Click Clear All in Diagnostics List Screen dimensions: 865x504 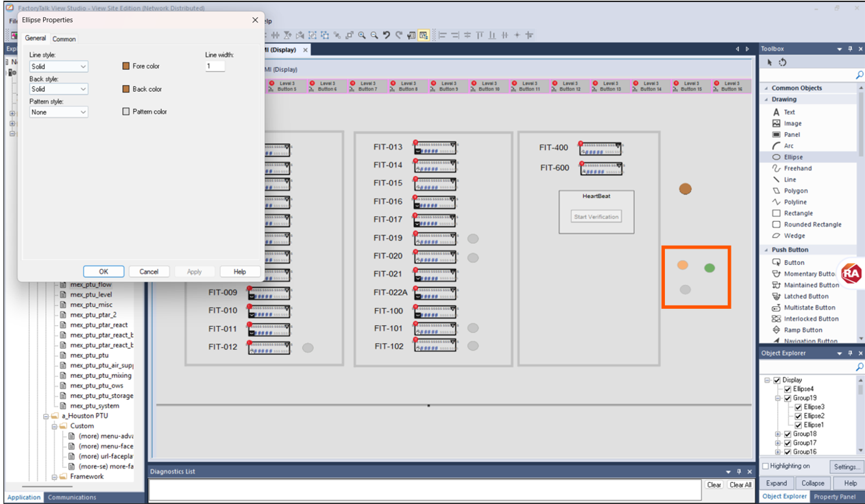tap(740, 485)
